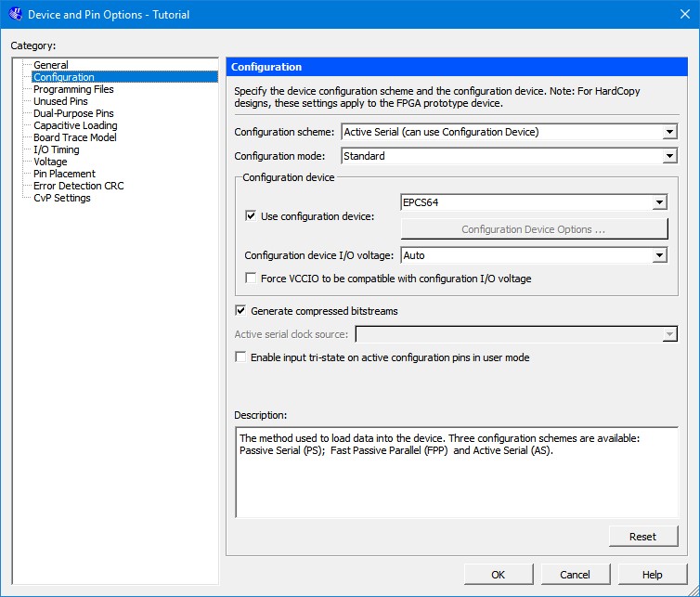This screenshot has height=597, width=700.
Task: Uncheck Use configuration device checkbox
Action: click(251, 216)
